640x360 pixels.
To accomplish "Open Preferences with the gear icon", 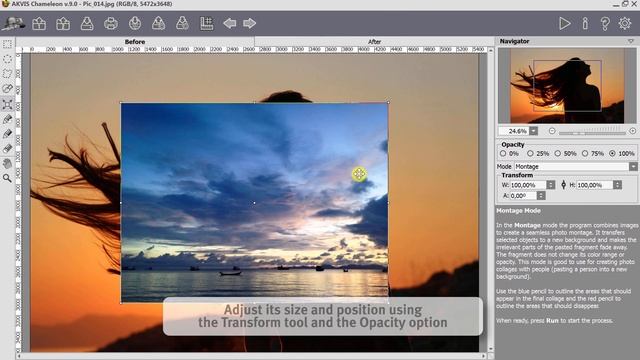I will pos(625,24).
